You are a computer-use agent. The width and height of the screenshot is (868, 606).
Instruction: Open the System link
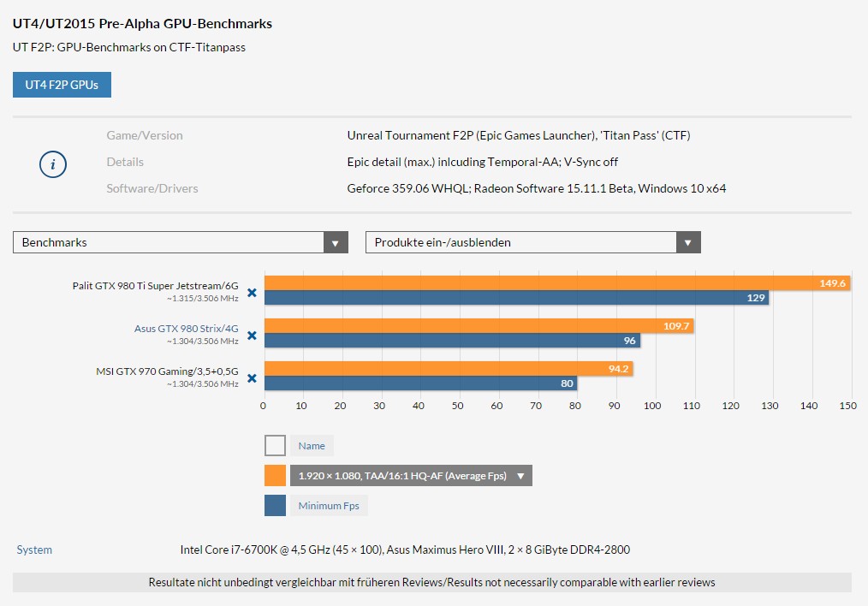[34, 550]
